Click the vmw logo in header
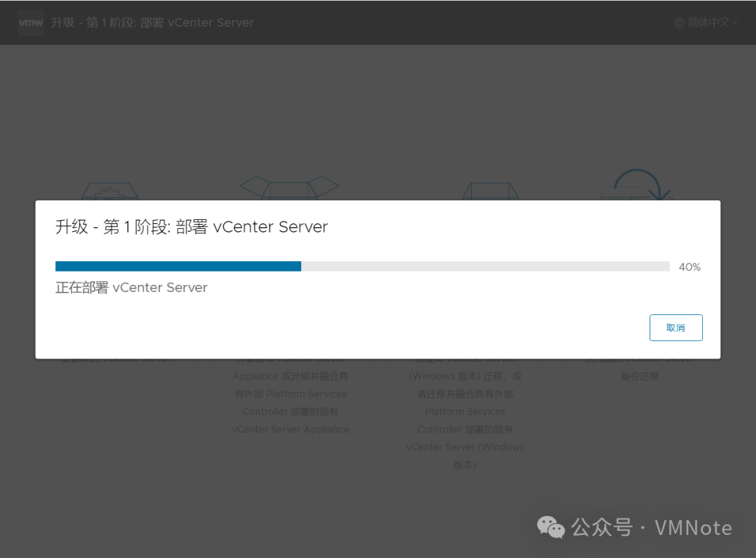The width and height of the screenshot is (756, 558). point(31,22)
